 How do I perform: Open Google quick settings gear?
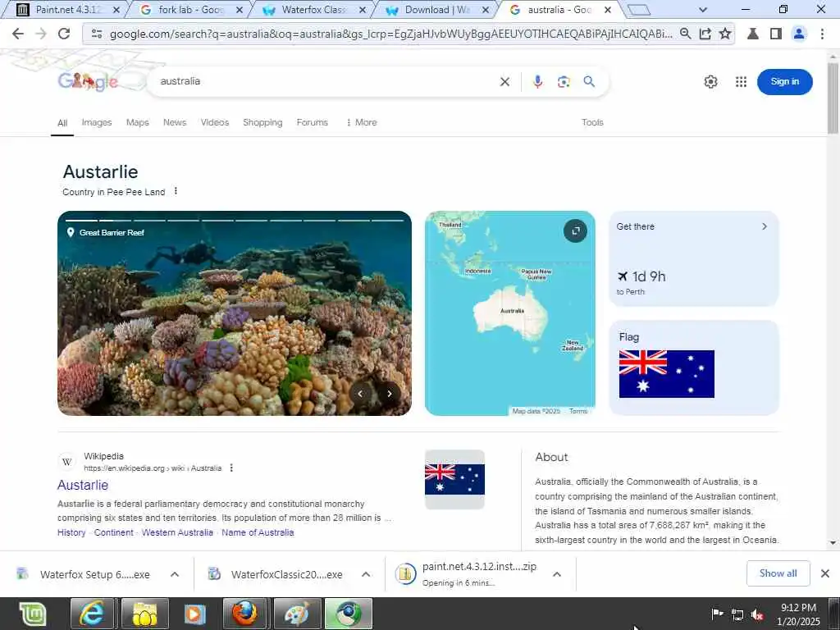[x=711, y=81]
